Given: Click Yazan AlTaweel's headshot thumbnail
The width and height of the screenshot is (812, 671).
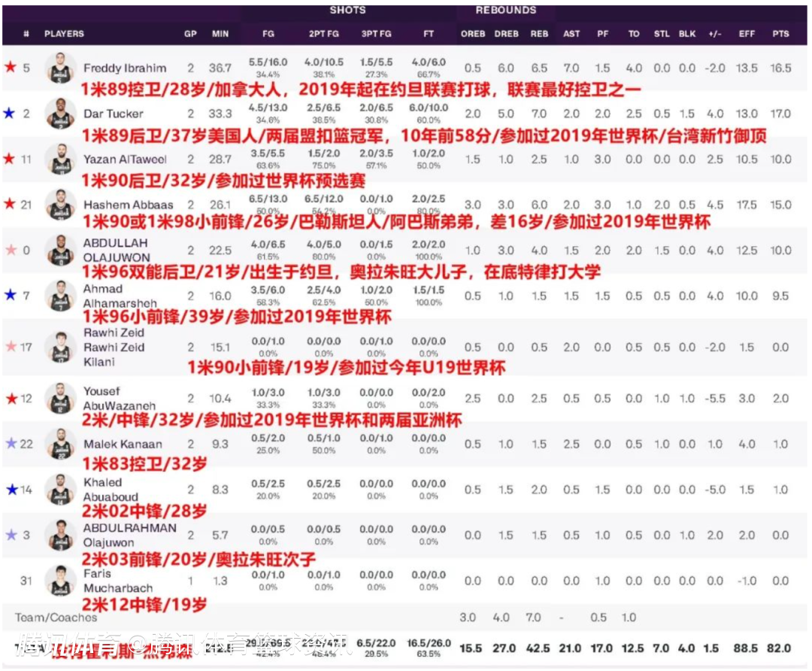Looking at the screenshot, I should pyautogui.click(x=60, y=159).
